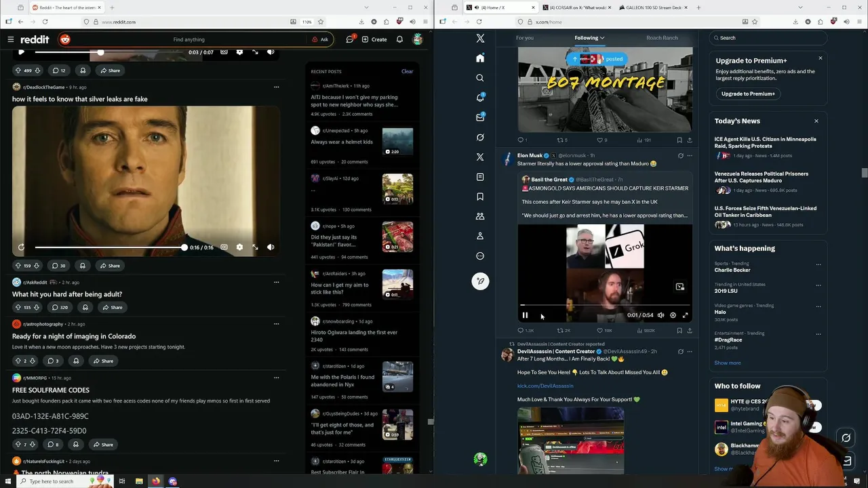The height and width of the screenshot is (488, 868).
Task: Seek the Asmongold video progress bar
Action: point(605,306)
